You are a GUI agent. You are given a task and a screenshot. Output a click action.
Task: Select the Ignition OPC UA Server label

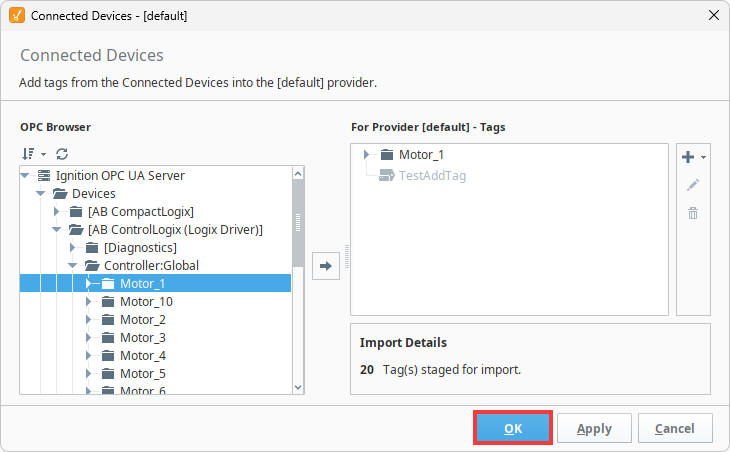tap(120, 175)
